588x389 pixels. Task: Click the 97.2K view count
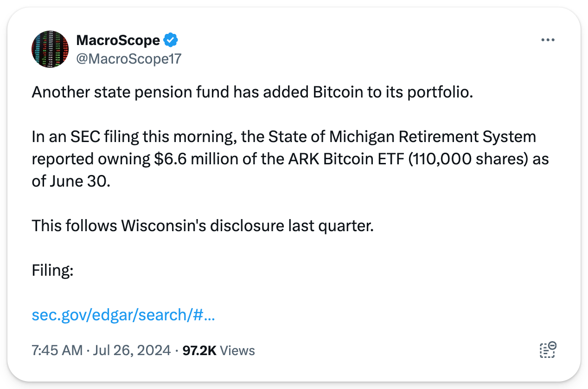coord(199,350)
